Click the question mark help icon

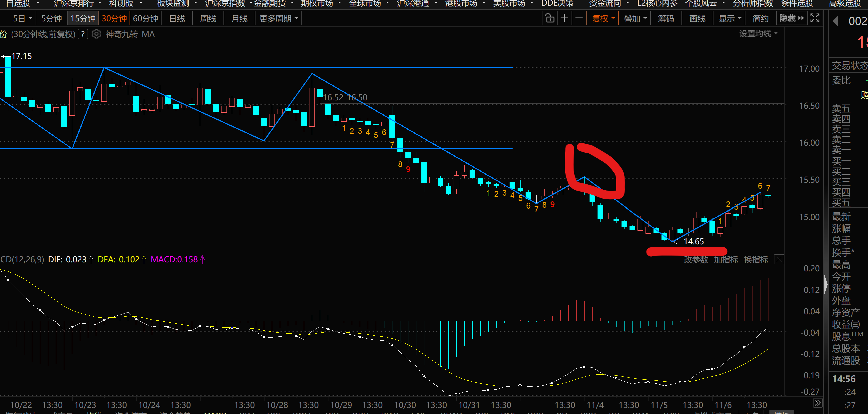(x=83, y=34)
